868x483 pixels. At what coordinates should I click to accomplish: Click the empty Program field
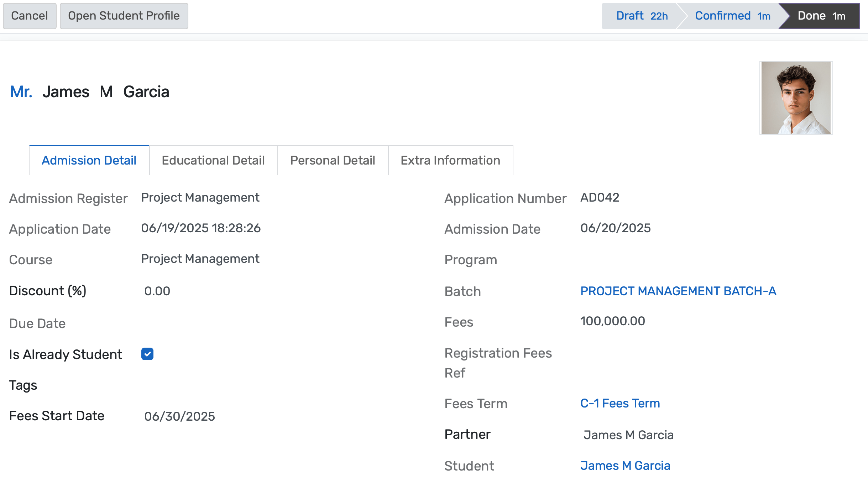click(623, 260)
